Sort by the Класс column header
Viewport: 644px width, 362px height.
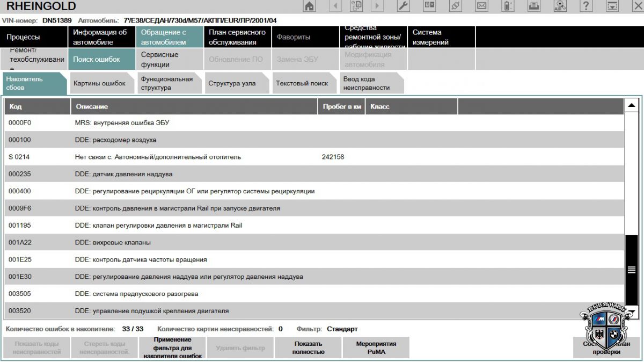pos(411,106)
